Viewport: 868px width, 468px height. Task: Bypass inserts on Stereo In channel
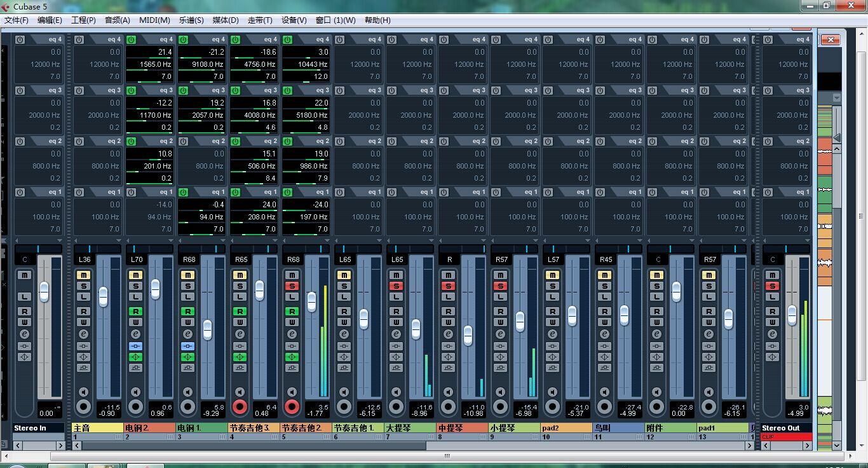click(x=24, y=346)
